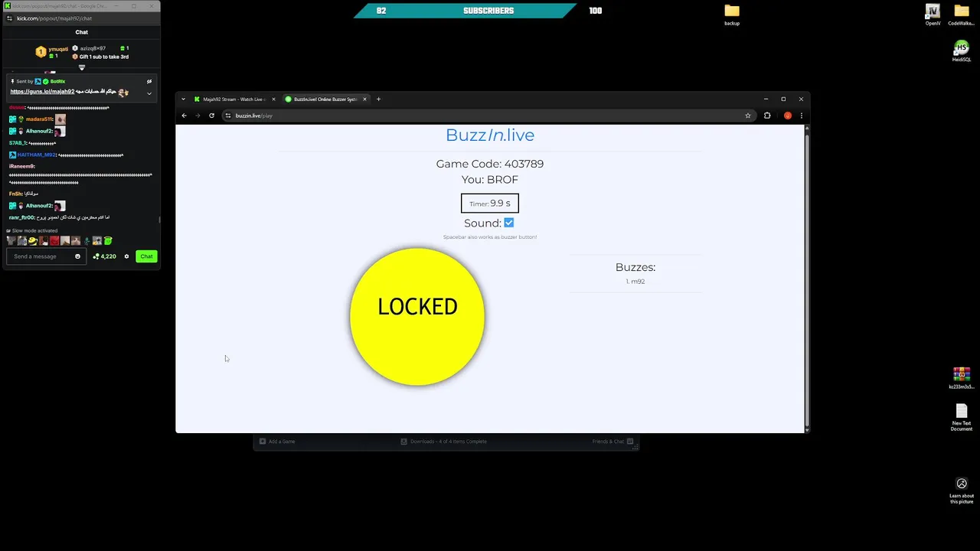Click username FnSh in chat
This screenshot has height=551, width=980.
pos(15,194)
